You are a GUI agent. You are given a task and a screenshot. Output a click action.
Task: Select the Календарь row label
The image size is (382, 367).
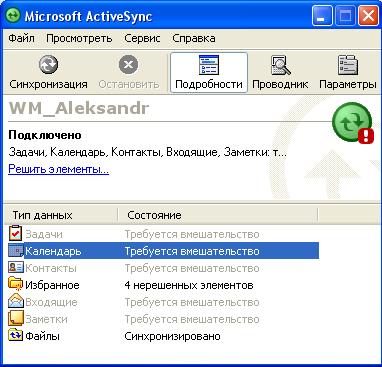click(53, 251)
